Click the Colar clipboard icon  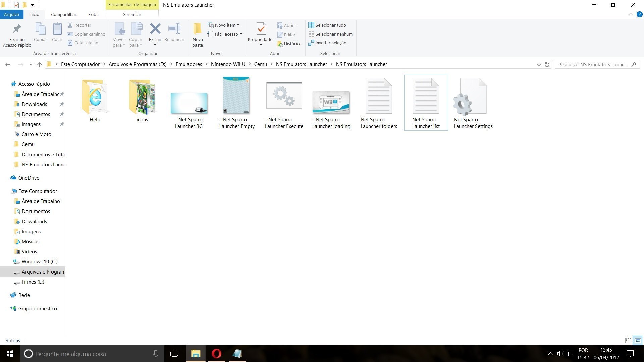point(57,33)
